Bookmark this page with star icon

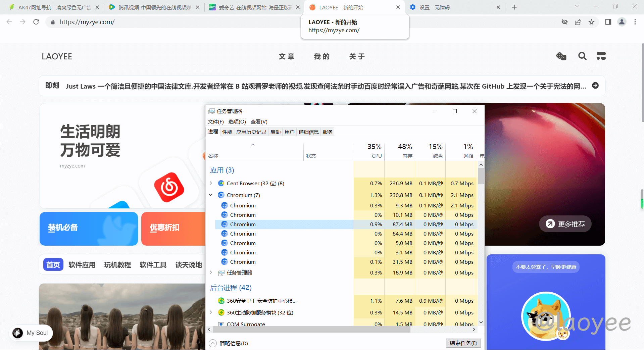[x=591, y=22]
